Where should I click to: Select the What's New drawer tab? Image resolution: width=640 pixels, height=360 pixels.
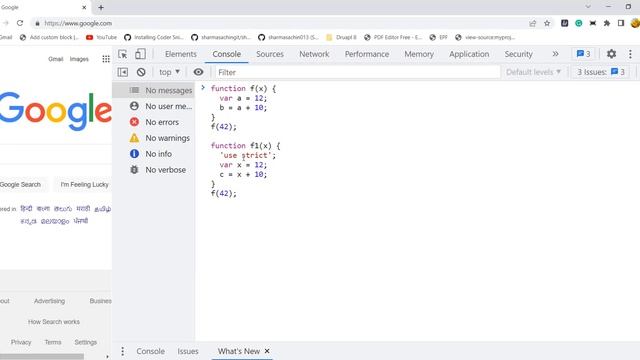(239, 351)
